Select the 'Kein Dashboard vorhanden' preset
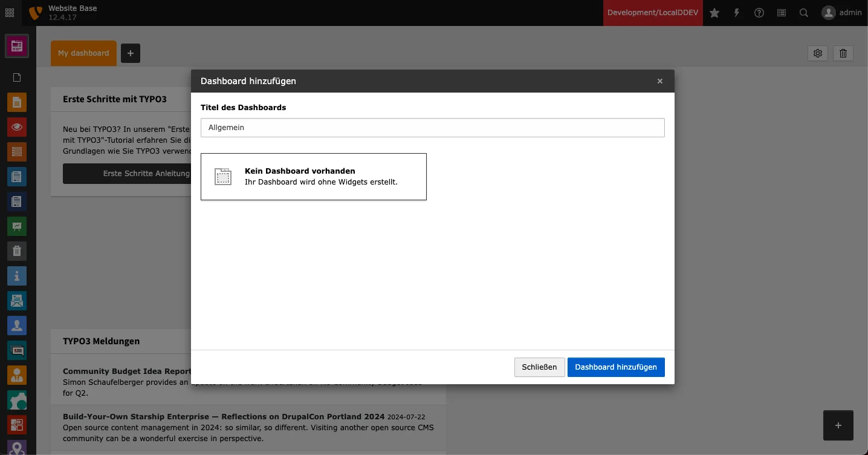The height and width of the screenshot is (455, 868). pos(314,176)
